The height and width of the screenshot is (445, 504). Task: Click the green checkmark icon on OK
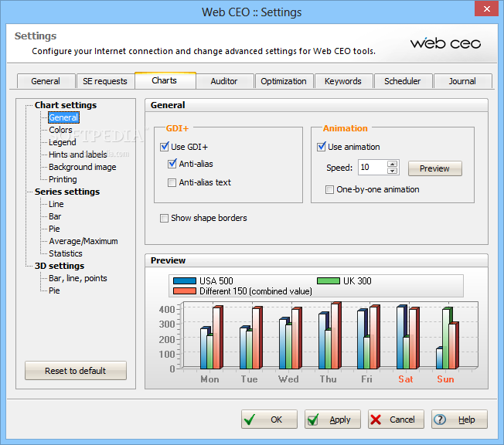[250, 419]
